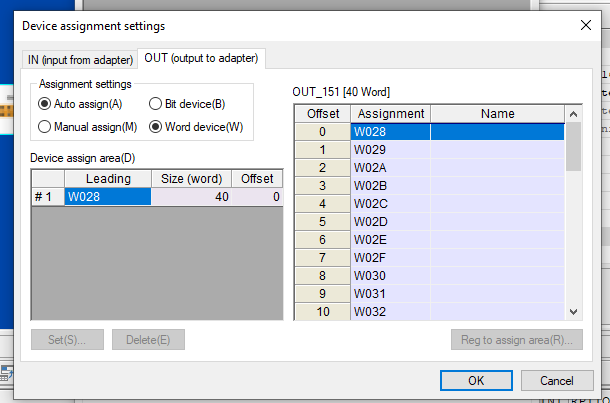
Task: Click the Delete(E) button
Action: tap(148, 340)
